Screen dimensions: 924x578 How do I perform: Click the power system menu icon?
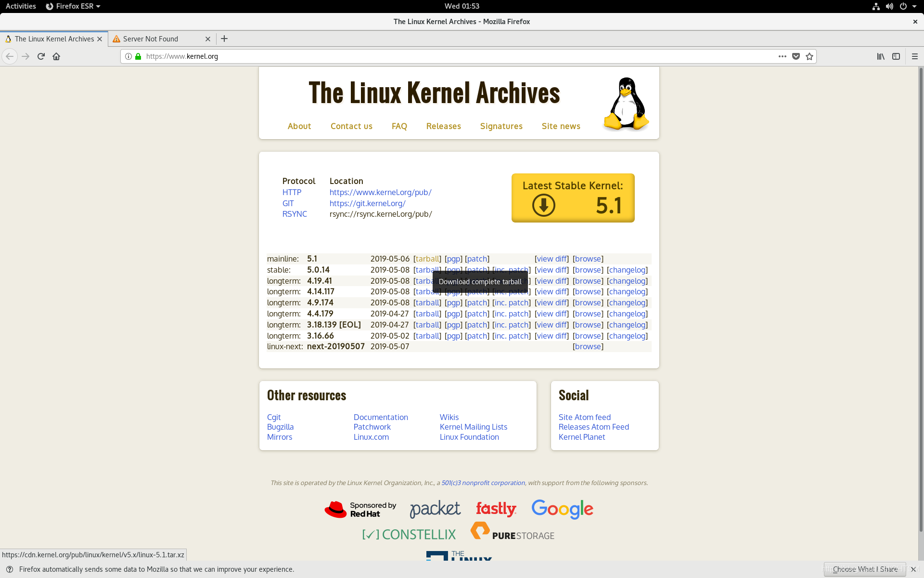coord(903,6)
